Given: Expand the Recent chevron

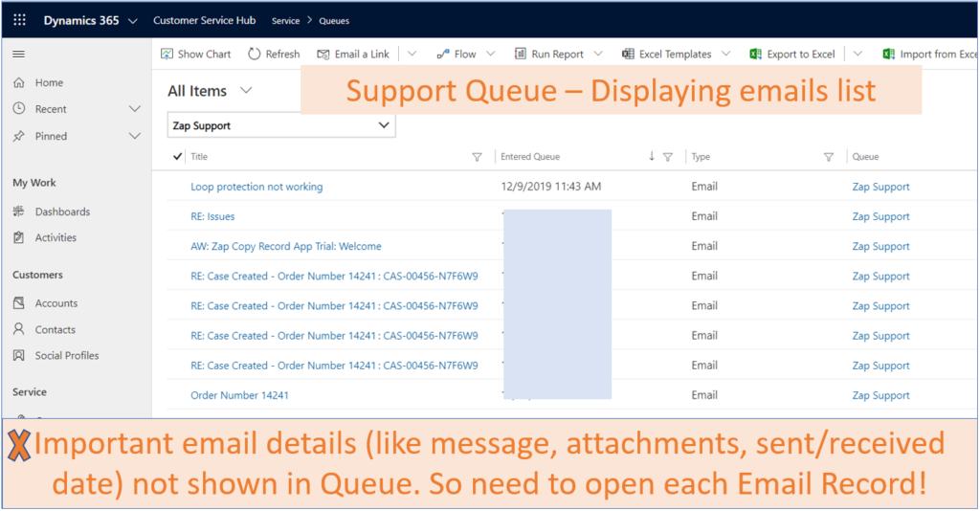Looking at the screenshot, I should pos(134,109).
